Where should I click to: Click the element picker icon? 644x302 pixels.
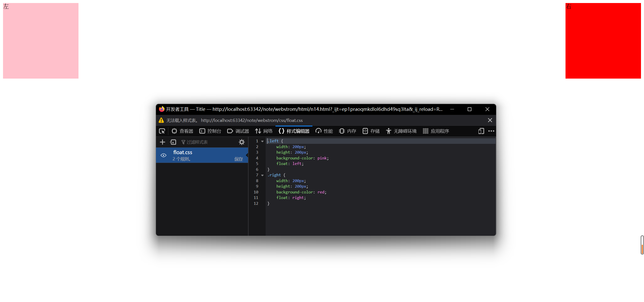[x=162, y=131]
